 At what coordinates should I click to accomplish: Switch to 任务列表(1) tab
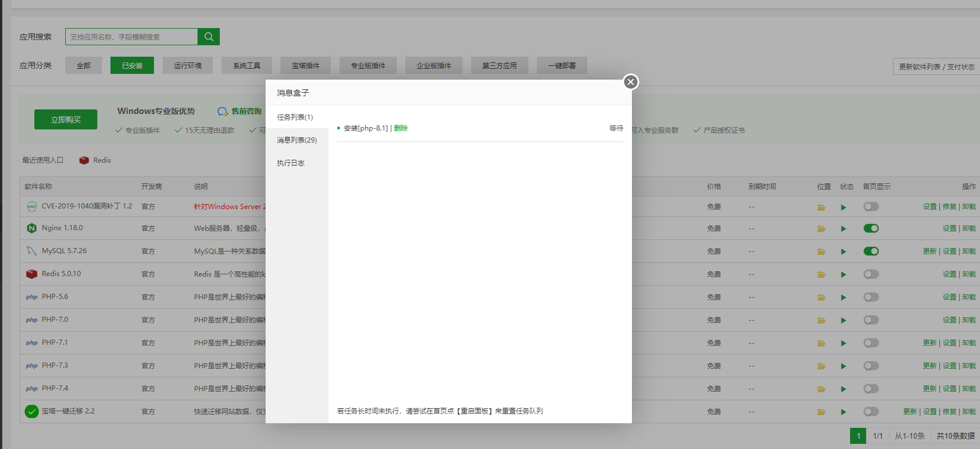point(297,117)
